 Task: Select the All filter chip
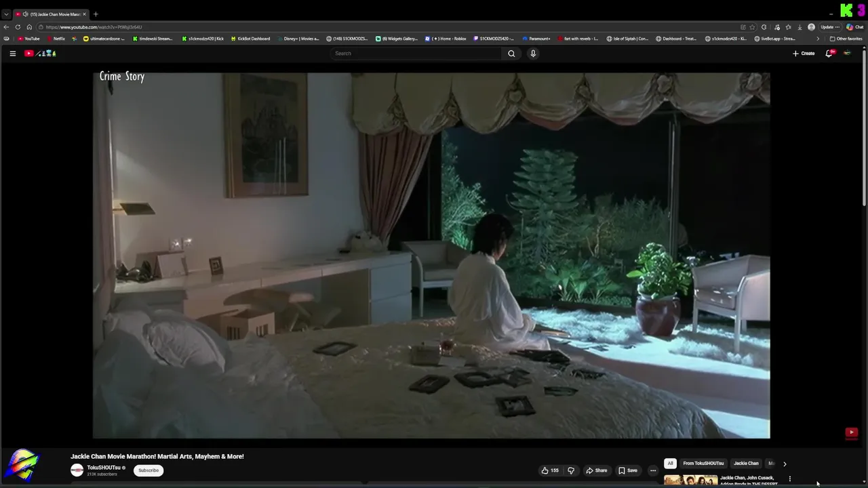point(670,464)
